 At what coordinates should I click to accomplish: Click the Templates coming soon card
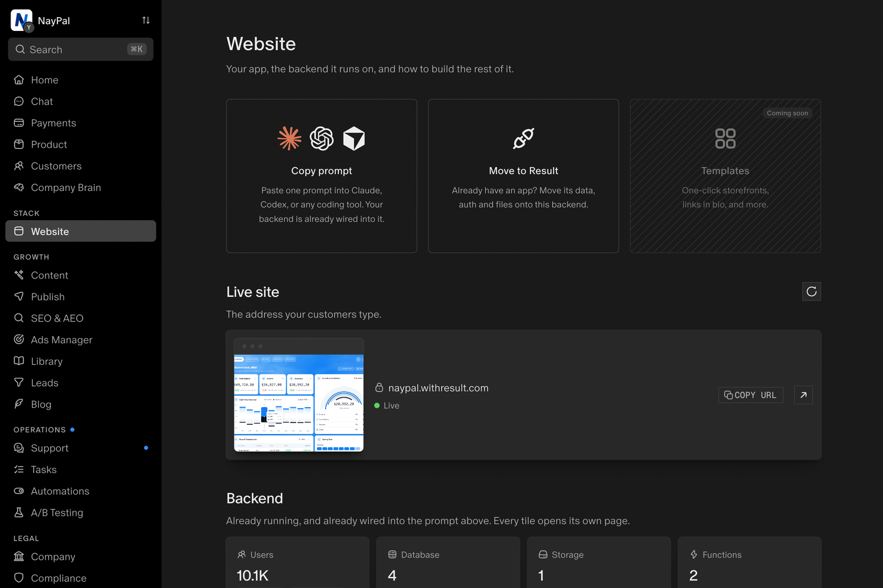click(725, 176)
